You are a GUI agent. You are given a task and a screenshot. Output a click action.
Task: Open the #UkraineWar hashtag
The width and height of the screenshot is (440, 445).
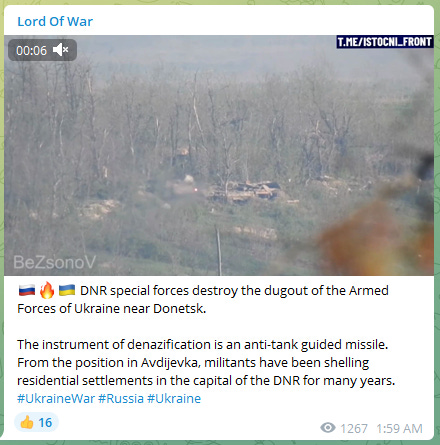click(x=56, y=398)
